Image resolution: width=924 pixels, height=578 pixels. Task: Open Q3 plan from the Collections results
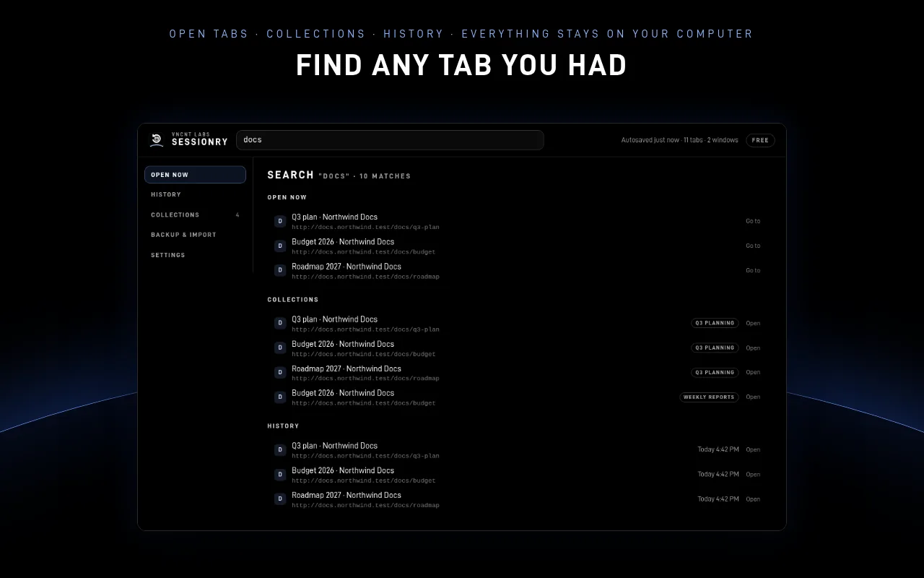pos(753,323)
